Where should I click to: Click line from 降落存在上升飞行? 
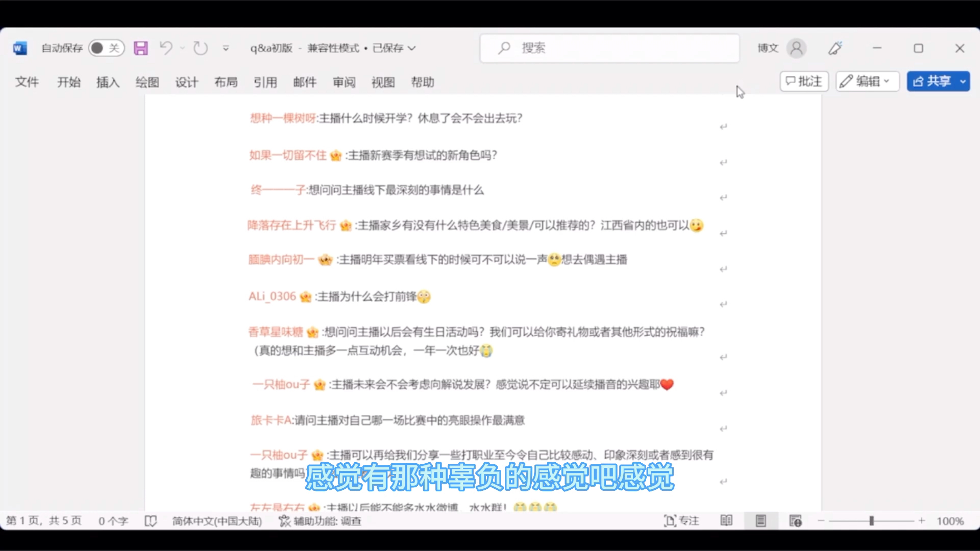[x=476, y=225]
